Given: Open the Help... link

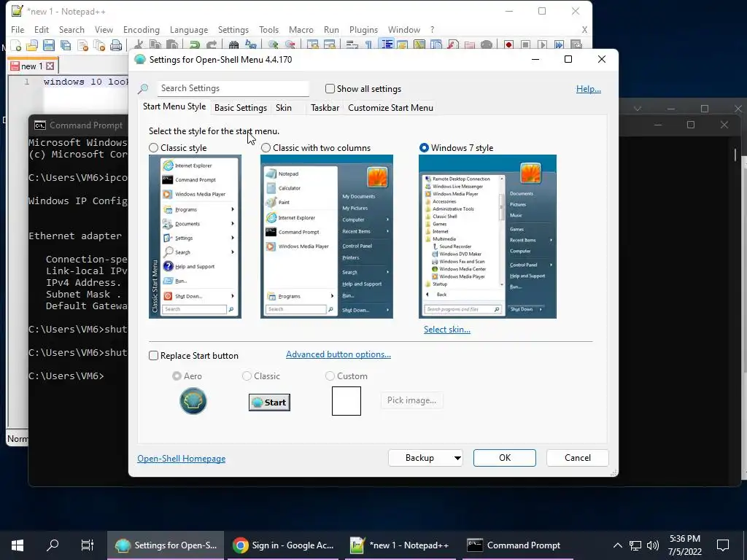Looking at the screenshot, I should pyautogui.click(x=589, y=89).
